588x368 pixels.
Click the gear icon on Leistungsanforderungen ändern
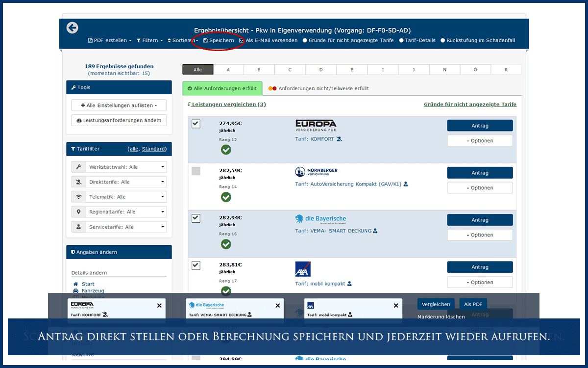78,120
